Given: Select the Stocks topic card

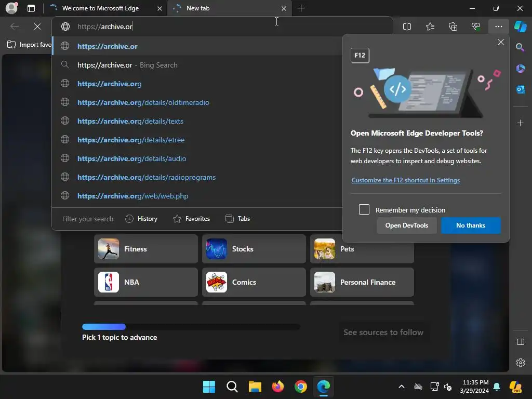Looking at the screenshot, I should pyautogui.click(x=254, y=249).
